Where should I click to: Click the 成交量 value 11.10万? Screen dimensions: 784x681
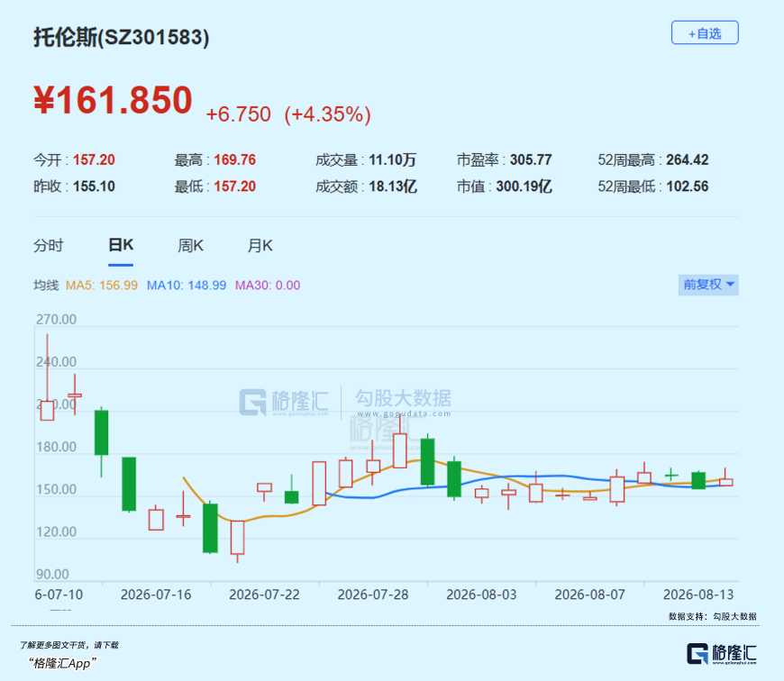tap(393, 159)
